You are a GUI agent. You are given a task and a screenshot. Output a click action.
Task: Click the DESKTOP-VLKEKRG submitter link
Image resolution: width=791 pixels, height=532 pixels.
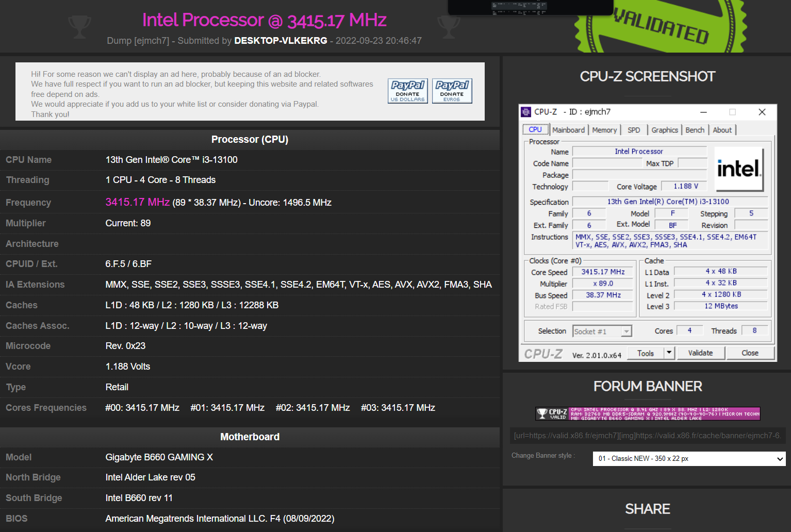point(280,40)
